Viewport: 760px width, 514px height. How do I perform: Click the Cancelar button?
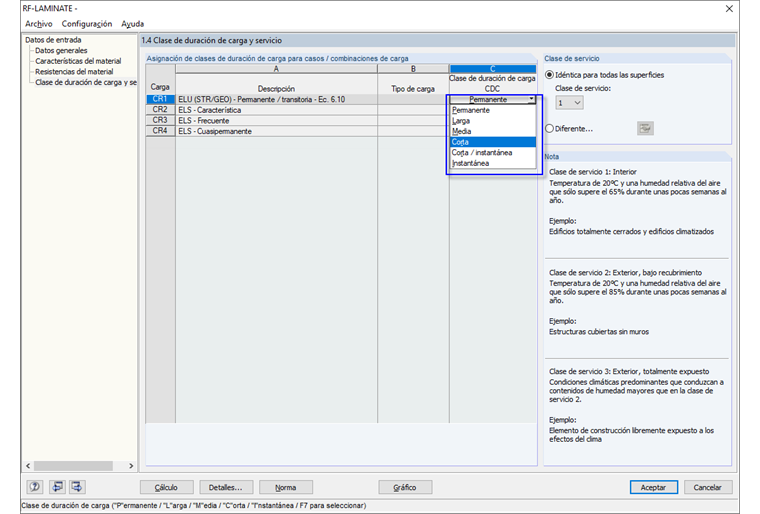coord(708,487)
